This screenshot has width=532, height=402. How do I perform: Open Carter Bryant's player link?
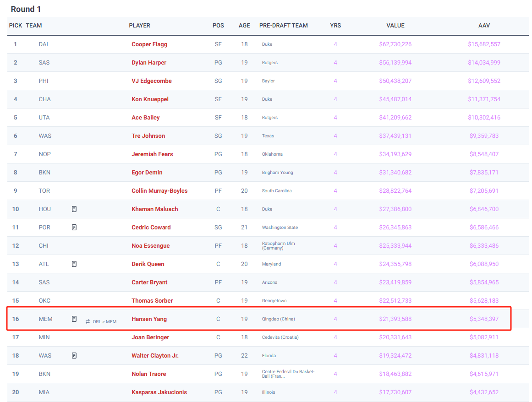point(149,282)
